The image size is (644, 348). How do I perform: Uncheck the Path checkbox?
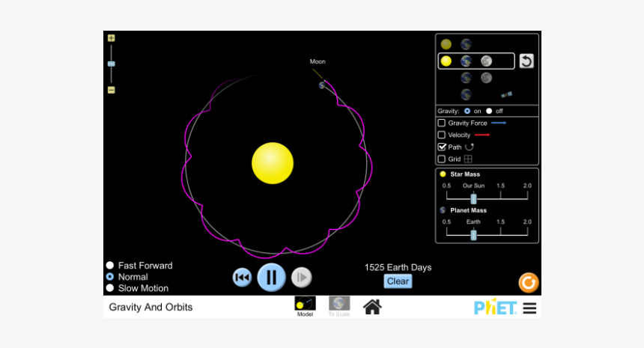pos(442,147)
